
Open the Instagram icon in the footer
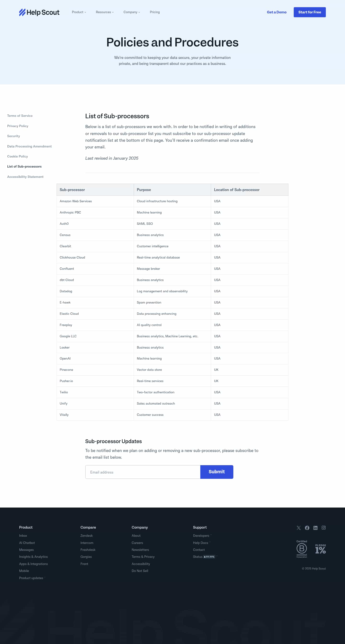(323, 528)
